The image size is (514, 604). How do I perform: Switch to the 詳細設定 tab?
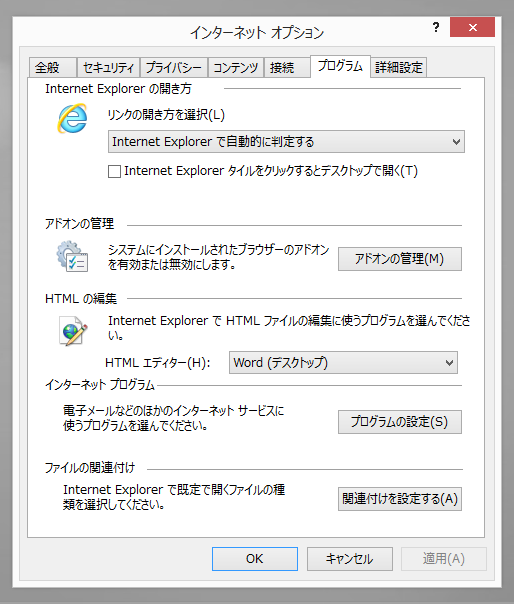(x=399, y=68)
